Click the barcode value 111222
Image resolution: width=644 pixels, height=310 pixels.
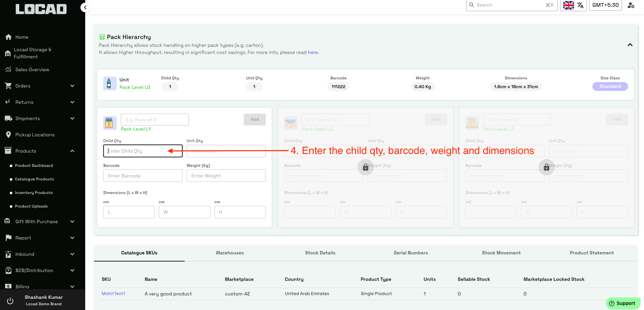(338, 87)
